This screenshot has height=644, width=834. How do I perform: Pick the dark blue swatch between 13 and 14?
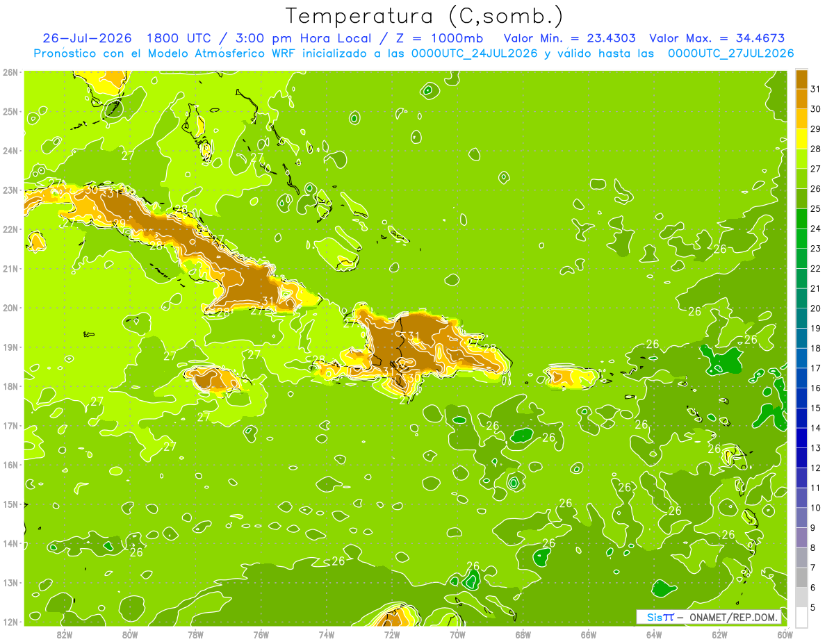(x=801, y=438)
